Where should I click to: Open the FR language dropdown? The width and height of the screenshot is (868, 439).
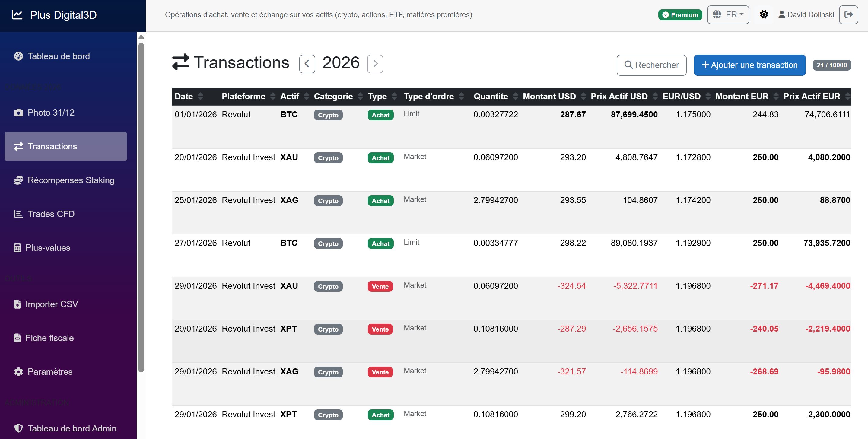click(728, 14)
